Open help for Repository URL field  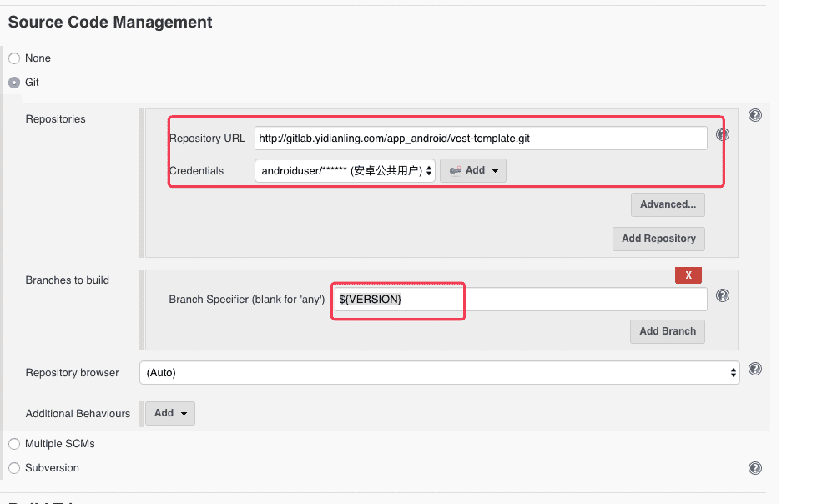tap(723, 134)
